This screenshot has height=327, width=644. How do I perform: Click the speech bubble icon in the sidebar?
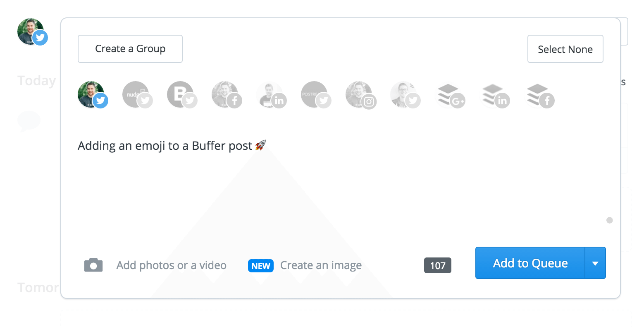29,121
